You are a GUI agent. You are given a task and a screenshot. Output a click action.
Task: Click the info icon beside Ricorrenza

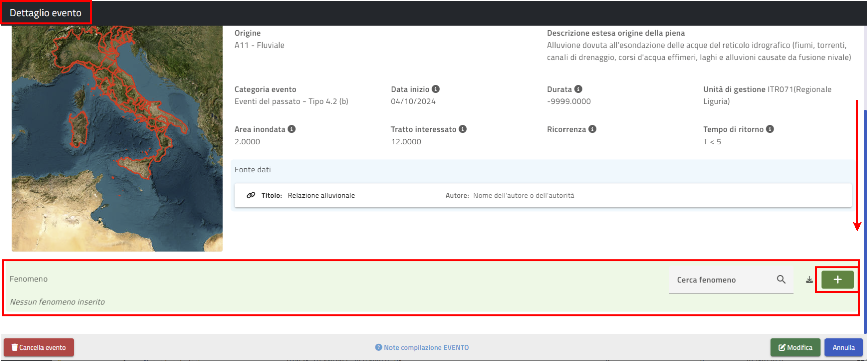click(592, 129)
